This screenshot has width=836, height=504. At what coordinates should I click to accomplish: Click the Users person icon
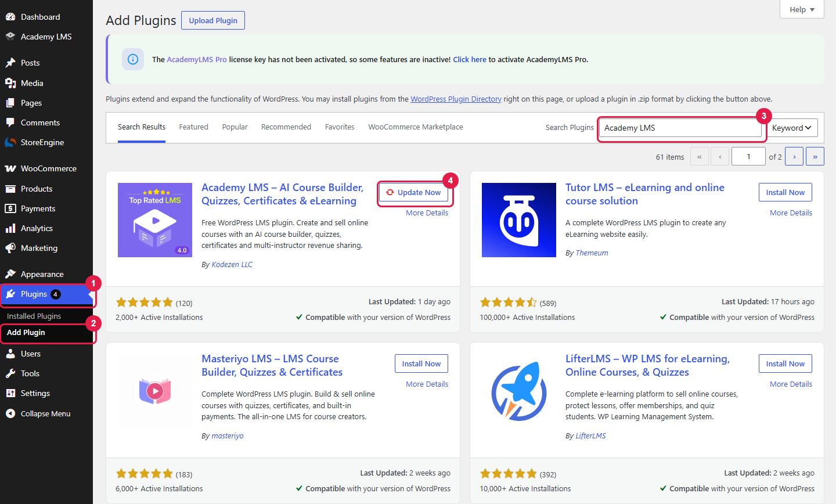pyautogui.click(x=10, y=354)
